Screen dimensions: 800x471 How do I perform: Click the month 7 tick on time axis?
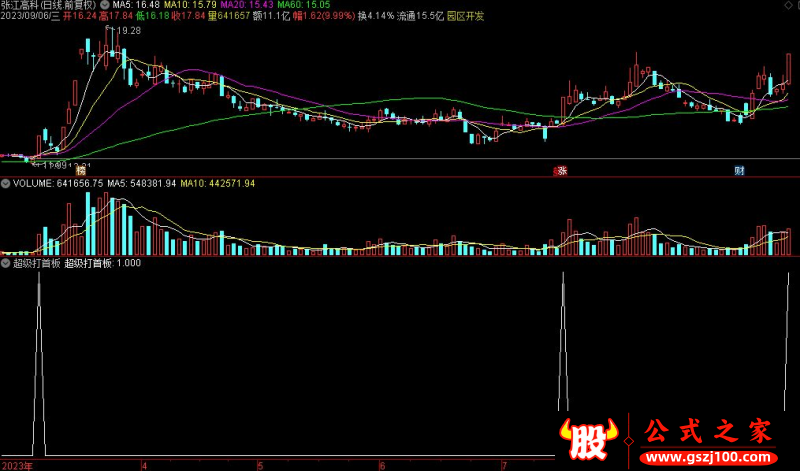point(504,466)
